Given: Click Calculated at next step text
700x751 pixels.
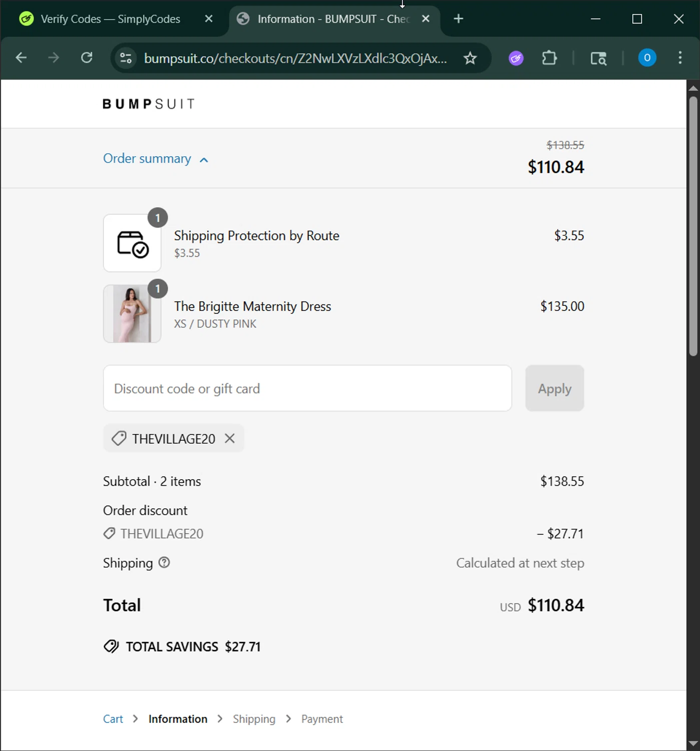Looking at the screenshot, I should (x=520, y=563).
